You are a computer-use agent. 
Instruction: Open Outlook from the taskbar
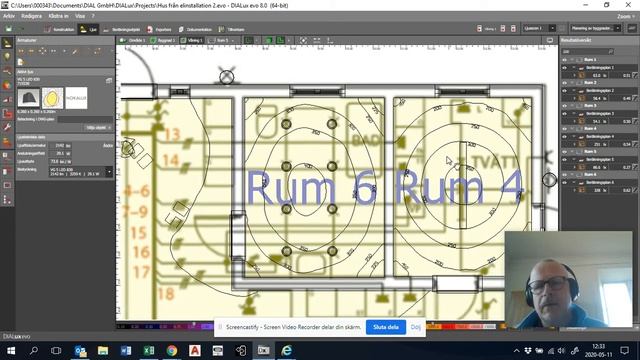(80, 351)
